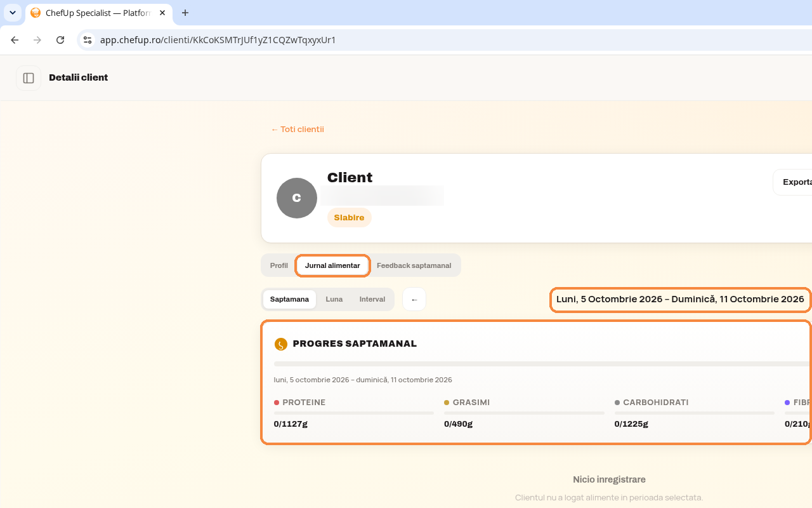Click the Progres Saptamanal orange icon
Screen dimensions: 812x508
coord(281,344)
